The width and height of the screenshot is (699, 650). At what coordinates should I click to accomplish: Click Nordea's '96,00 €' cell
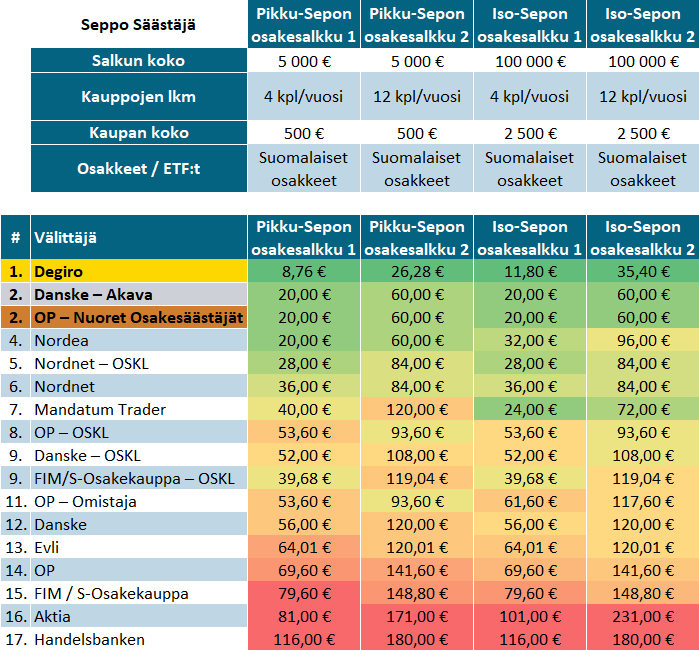tap(643, 341)
